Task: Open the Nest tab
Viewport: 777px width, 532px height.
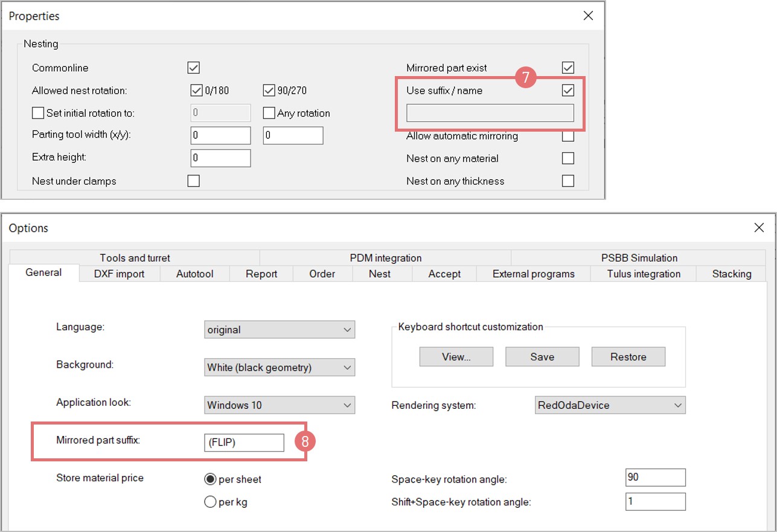Action: pos(379,274)
